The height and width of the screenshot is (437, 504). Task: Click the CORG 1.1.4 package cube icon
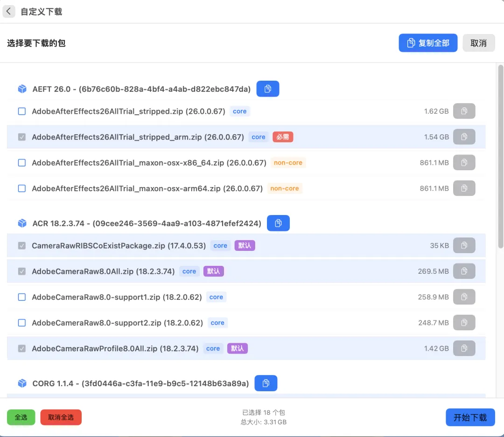[22, 383]
